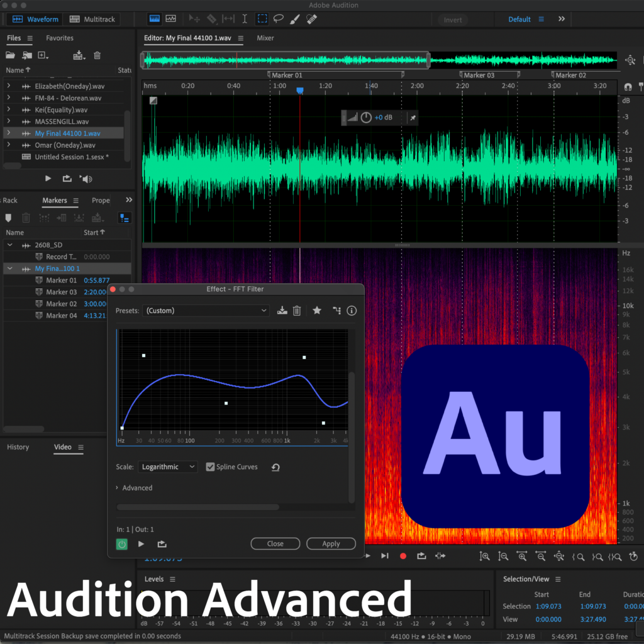Image resolution: width=644 pixels, height=644 pixels.
Task: Apply the FFT Filter effect
Action: (331, 543)
